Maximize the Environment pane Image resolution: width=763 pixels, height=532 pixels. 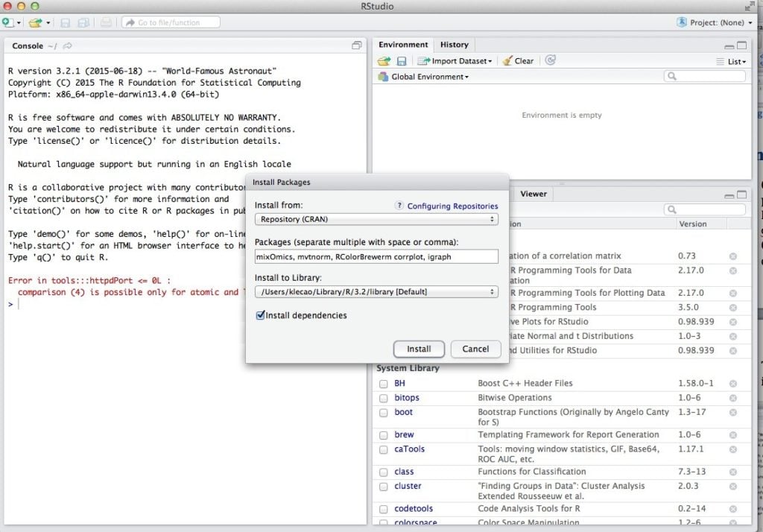(x=741, y=45)
